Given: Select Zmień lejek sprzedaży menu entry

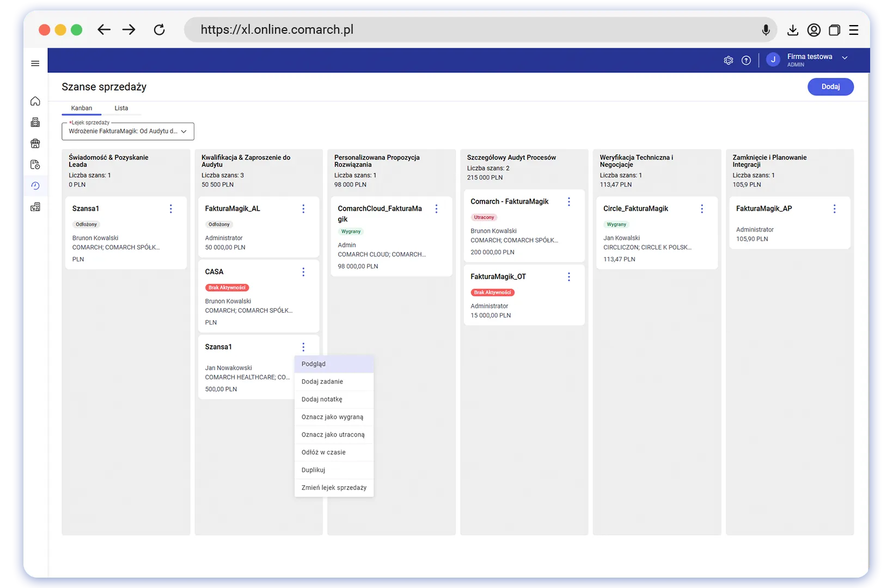Looking at the screenshot, I should click(x=334, y=488).
